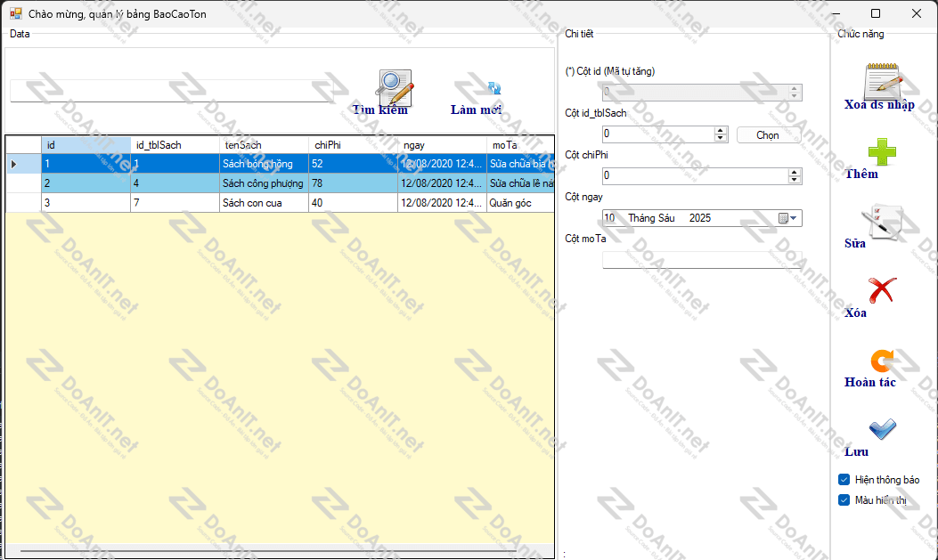Click the Tìm kiếm magnifier icon
The width and height of the screenshot is (938, 560).
coord(395,86)
